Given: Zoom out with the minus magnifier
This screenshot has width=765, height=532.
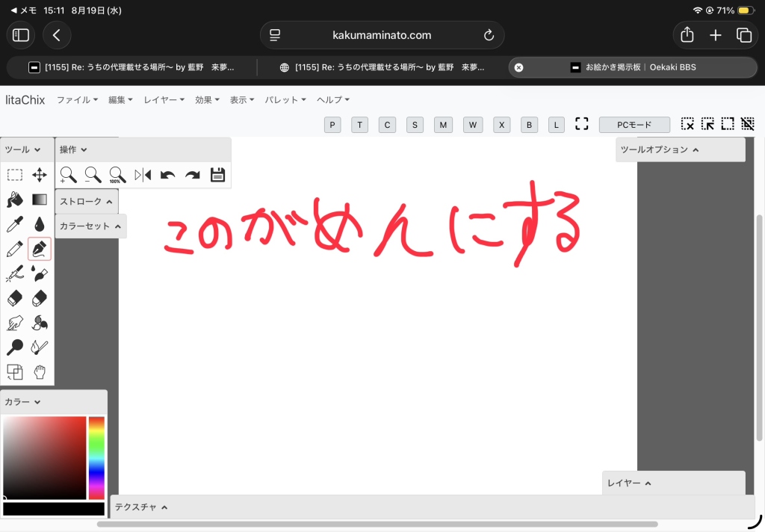Looking at the screenshot, I should (x=93, y=175).
